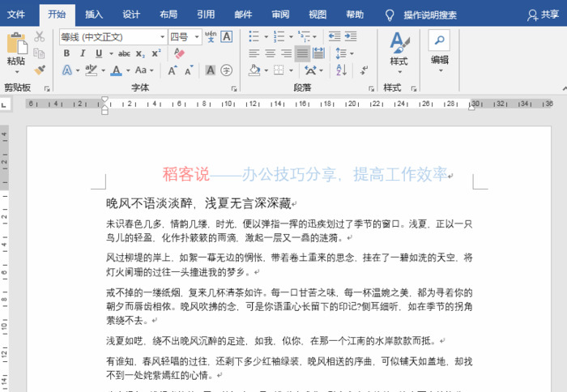Open the Help (帮助) tab
Screen dimensions: 567x392
pos(355,15)
